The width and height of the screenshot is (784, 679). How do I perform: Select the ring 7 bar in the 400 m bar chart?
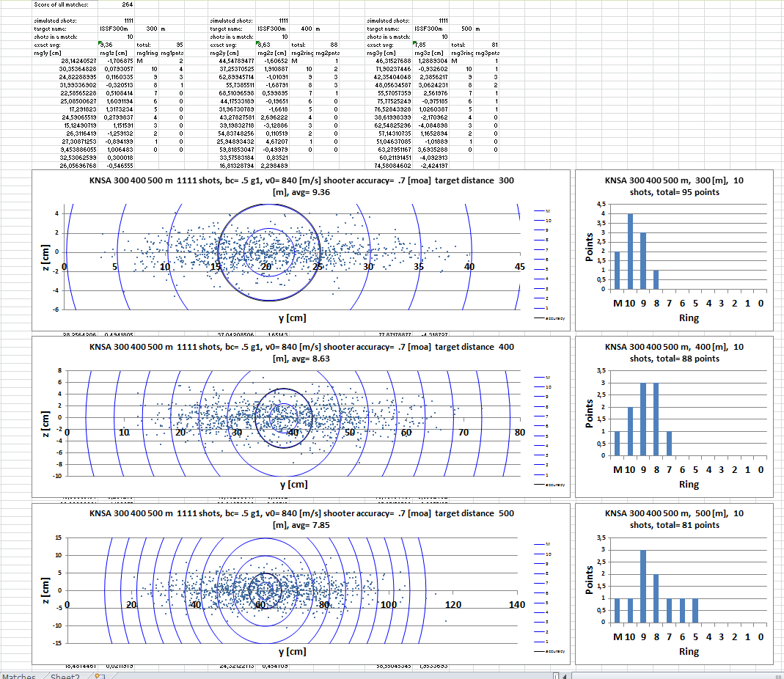click(x=669, y=444)
